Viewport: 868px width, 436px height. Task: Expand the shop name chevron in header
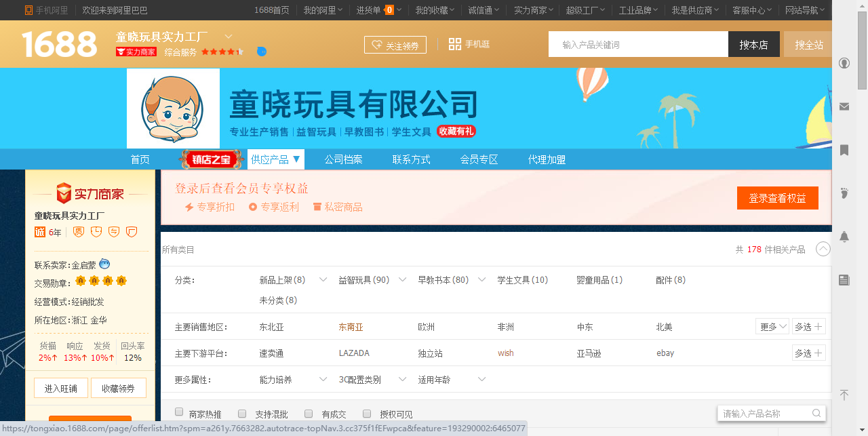229,36
